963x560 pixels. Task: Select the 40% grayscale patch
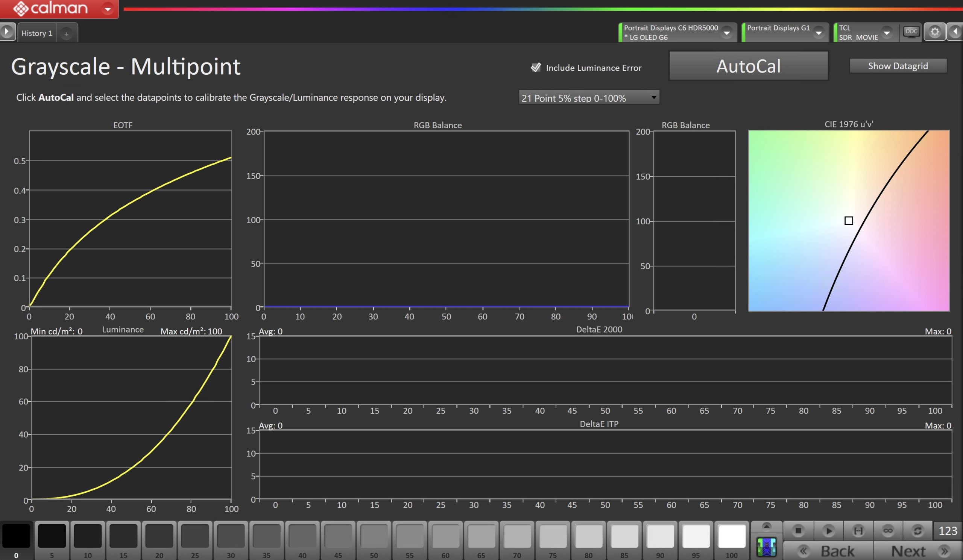302,540
